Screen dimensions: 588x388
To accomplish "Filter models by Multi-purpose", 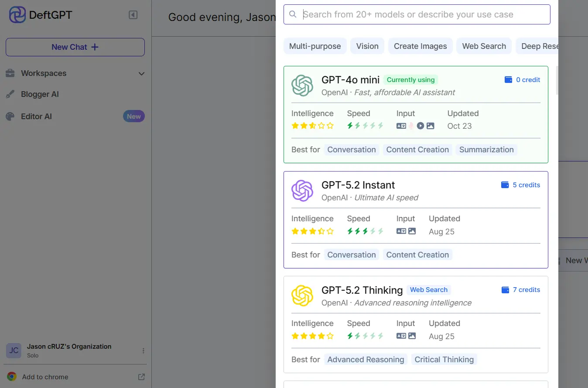I will click(315, 46).
